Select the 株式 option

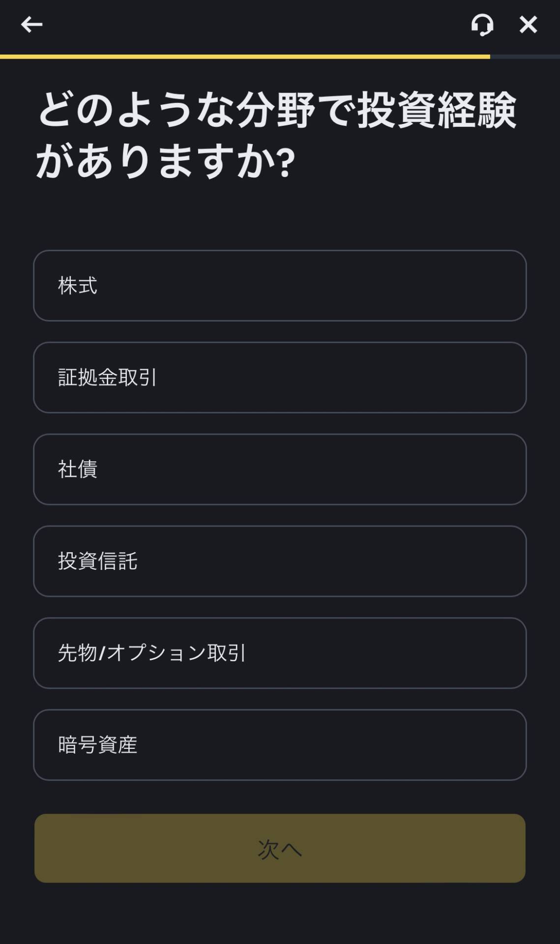click(x=279, y=286)
